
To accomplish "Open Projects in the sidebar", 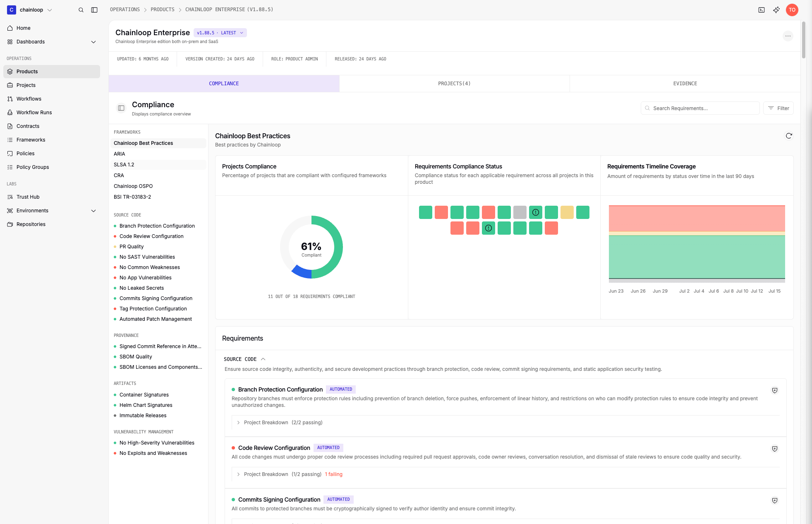I will (x=52, y=85).
